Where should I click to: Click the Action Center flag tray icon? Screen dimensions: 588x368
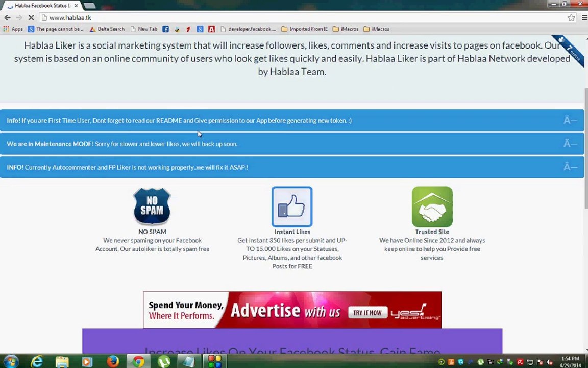click(x=540, y=362)
